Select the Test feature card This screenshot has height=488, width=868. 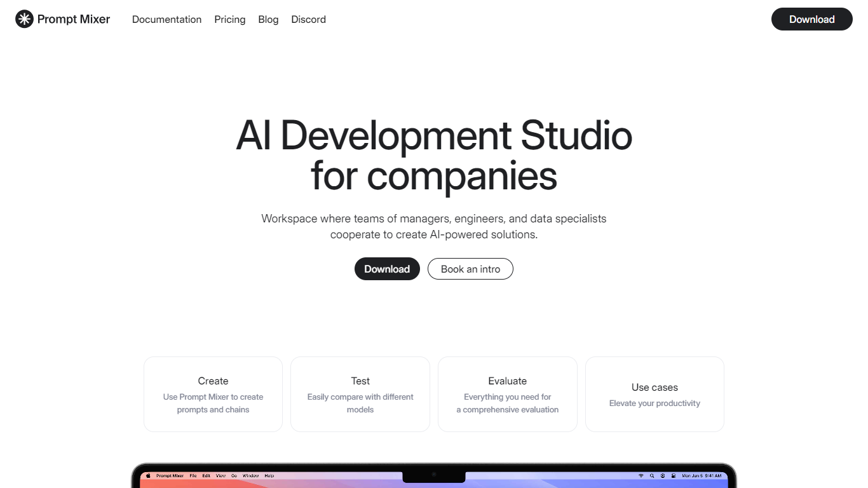coord(360,394)
